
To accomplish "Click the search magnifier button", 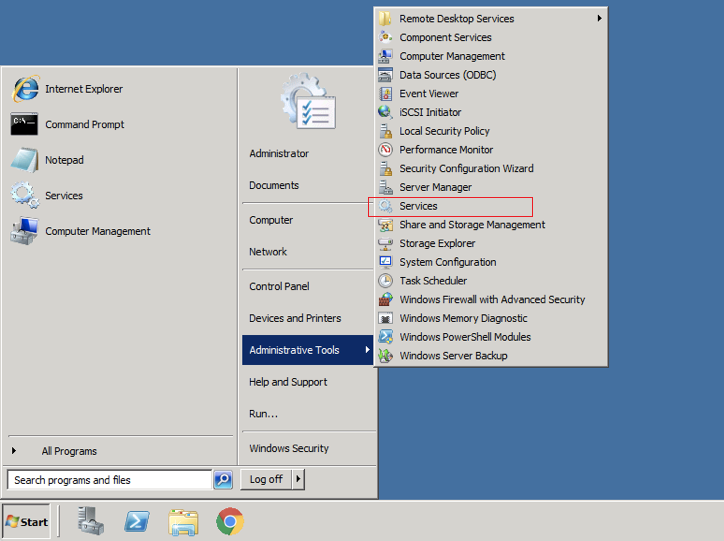I will pyautogui.click(x=223, y=480).
